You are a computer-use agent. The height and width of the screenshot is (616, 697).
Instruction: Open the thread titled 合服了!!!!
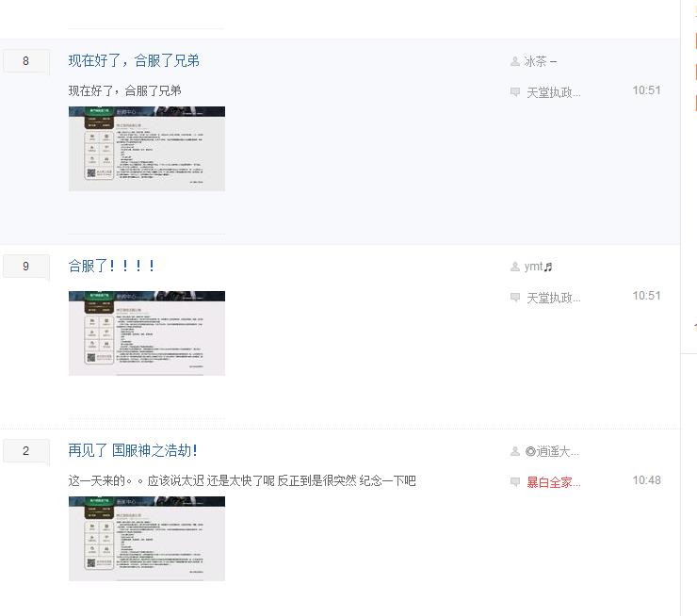pos(111,267)
